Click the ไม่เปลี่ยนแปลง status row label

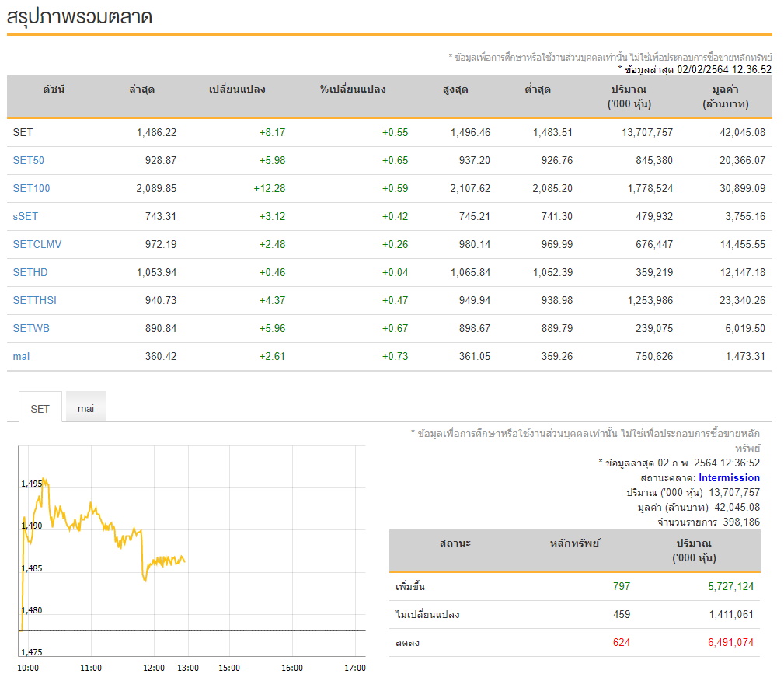427,614
